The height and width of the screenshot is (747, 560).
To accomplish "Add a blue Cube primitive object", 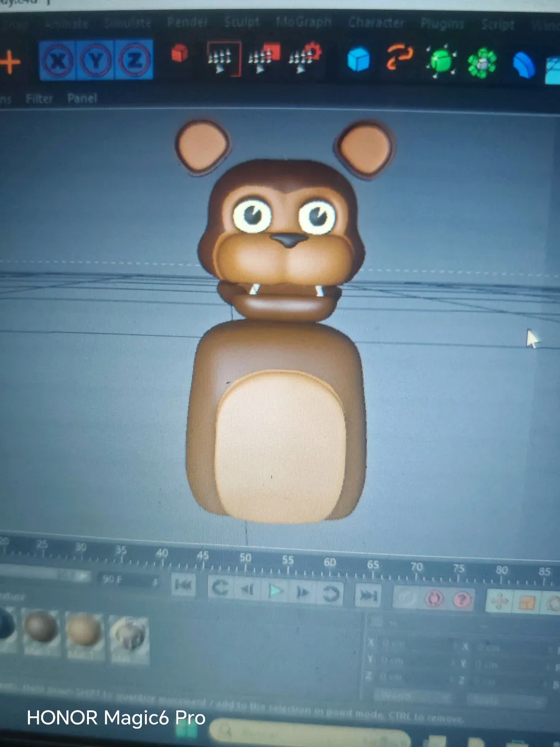I will click(358, 60).
